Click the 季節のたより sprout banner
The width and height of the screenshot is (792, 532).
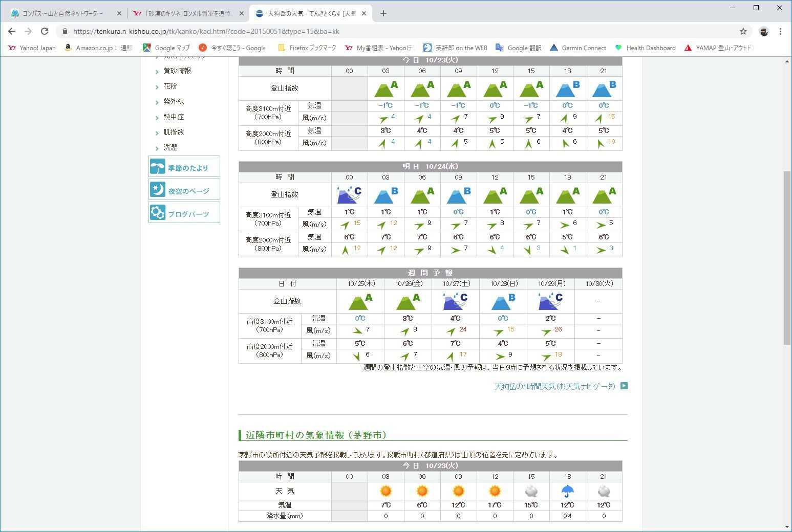(x=184, y=167)
